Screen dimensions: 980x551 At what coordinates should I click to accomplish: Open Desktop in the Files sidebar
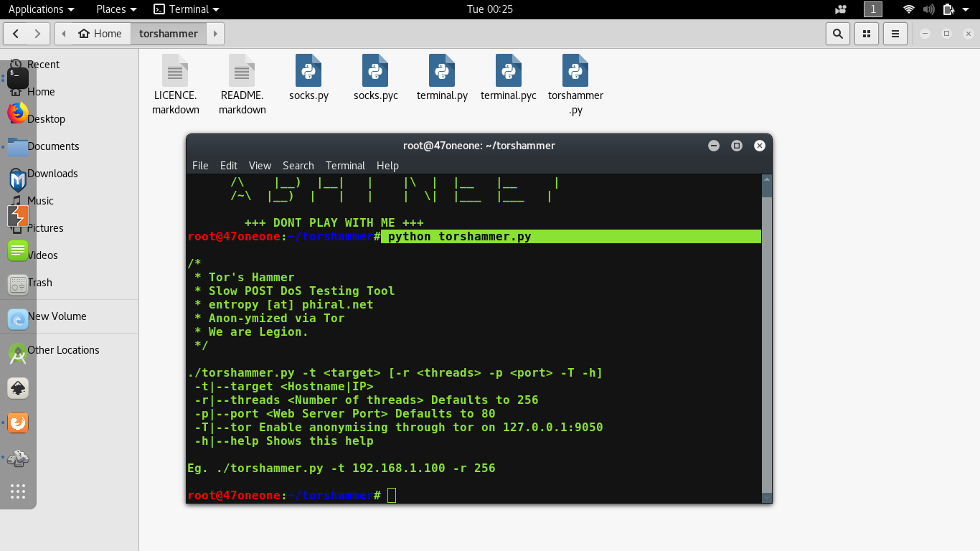47,119
